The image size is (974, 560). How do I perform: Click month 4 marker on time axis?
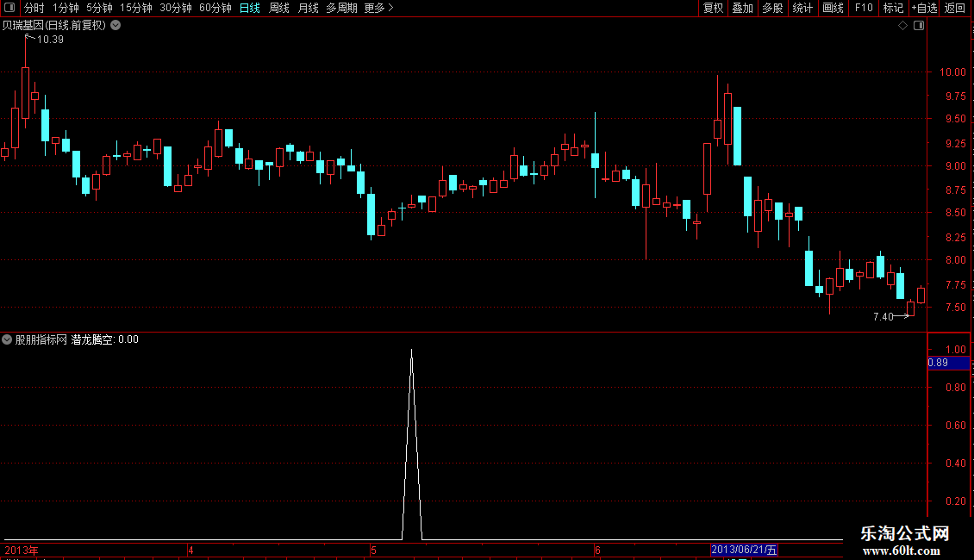pos(190,551)
